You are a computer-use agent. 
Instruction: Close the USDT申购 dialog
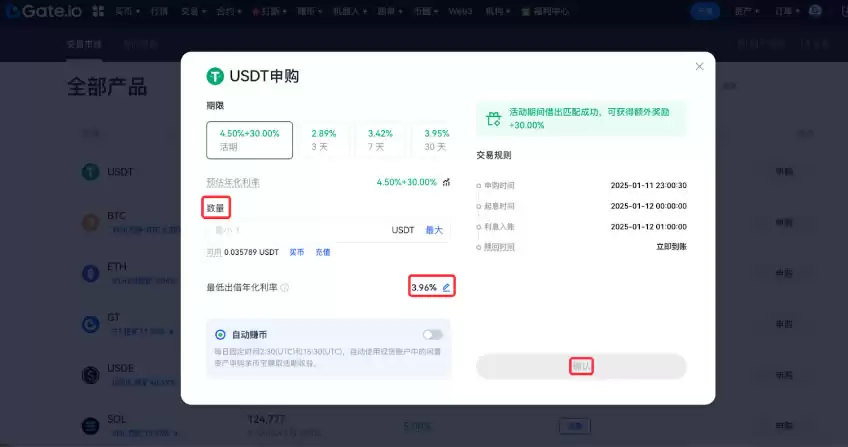pyautogui.click(x=699, y=66)
